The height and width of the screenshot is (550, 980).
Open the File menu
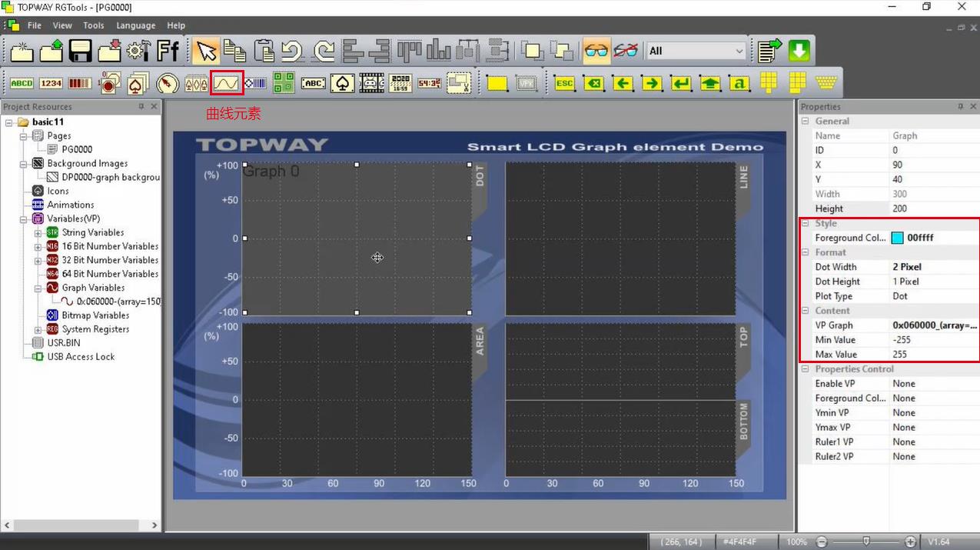35,25
